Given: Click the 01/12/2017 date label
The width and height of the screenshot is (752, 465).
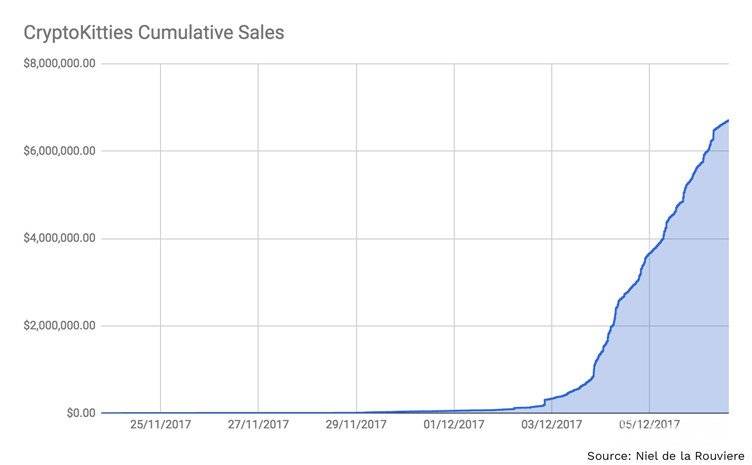Looking at the screenshot, I should click(454, 424).
